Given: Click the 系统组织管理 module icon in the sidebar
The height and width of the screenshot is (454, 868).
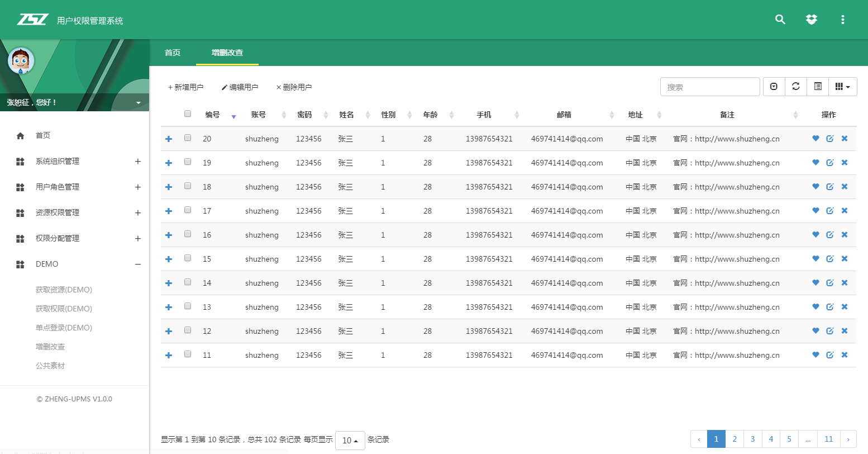Looking at the screenshot, I should pos(20,162).
